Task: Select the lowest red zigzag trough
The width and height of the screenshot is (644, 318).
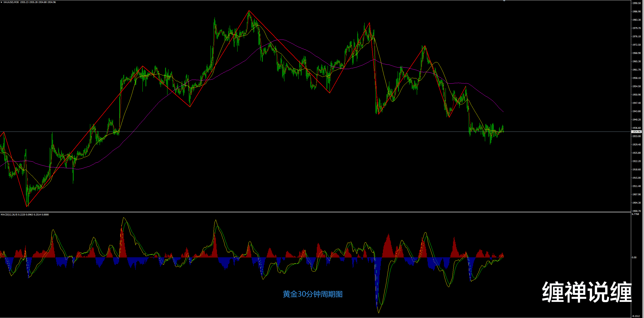Action: [27, 207]
